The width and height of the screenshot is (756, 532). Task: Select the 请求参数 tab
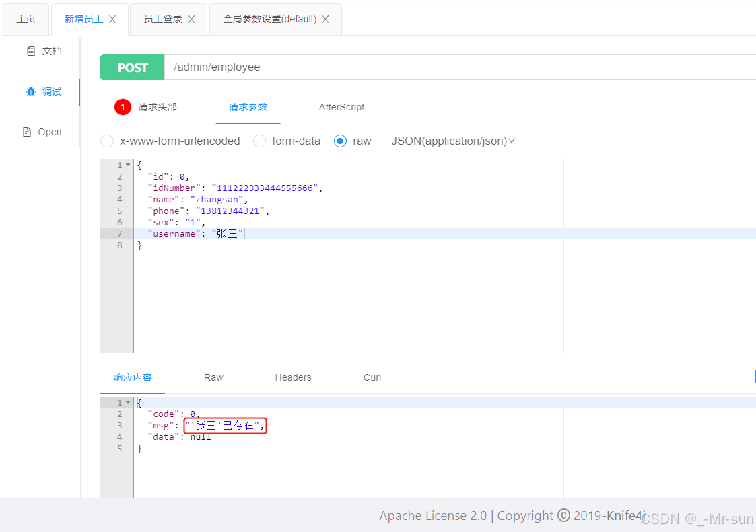pyautogui.click(x=248, y=107)
